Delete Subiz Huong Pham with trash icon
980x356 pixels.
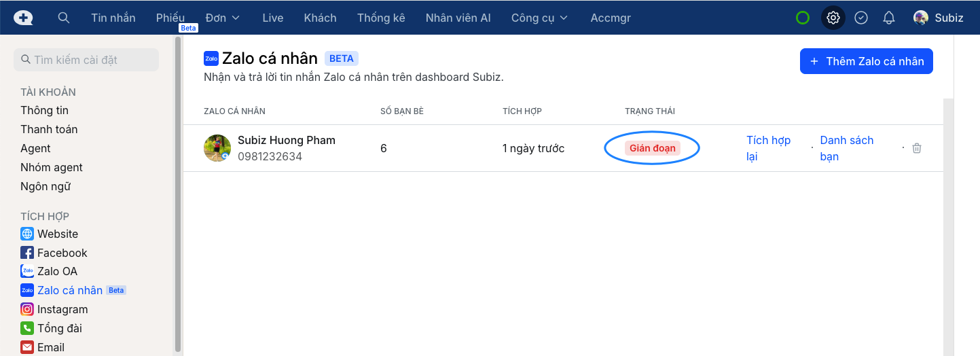point(917,148)
